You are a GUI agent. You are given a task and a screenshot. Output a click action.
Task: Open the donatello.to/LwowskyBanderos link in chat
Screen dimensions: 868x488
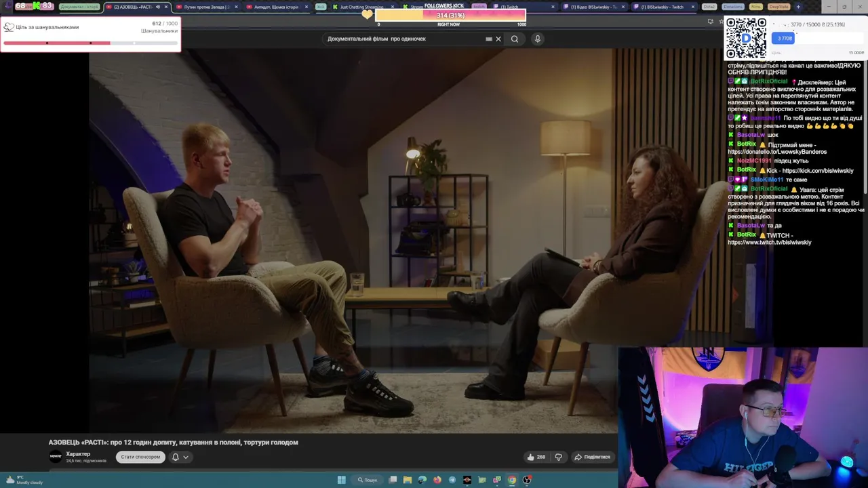tap(777, 152)
